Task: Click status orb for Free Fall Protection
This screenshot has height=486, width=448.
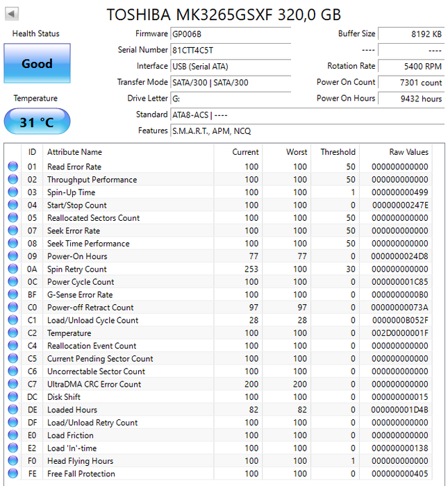Action: coord(13,474)
